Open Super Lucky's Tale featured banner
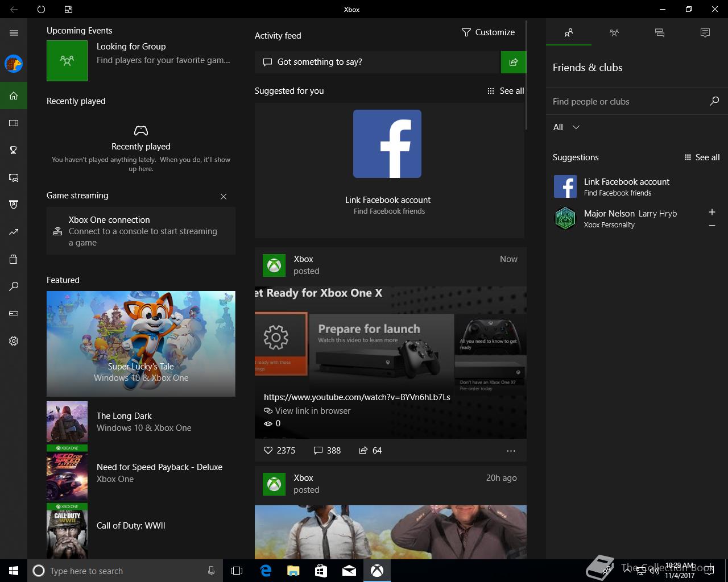728x582 pixels. [x=141, y=343]
